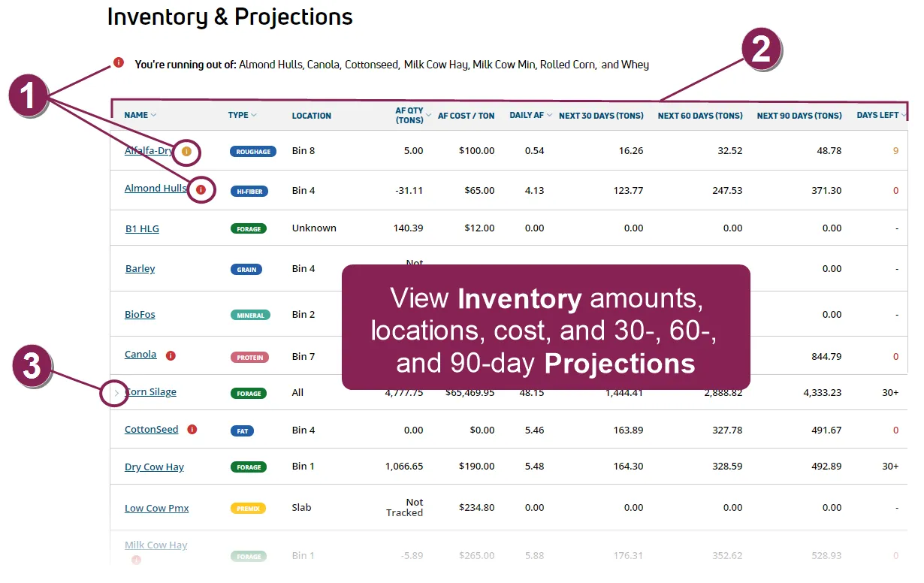Click the red alert icon next to Canola

[x=171, y=355]
